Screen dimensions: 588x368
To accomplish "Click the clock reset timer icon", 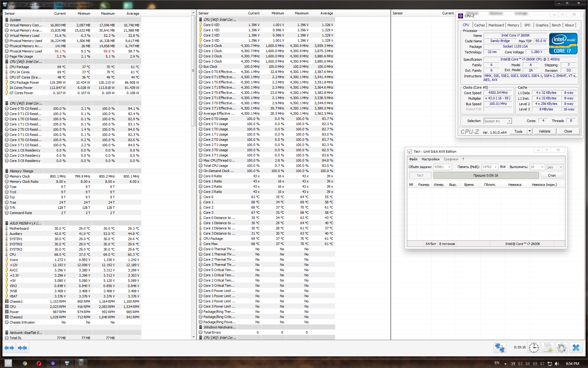I will [534, 348].
